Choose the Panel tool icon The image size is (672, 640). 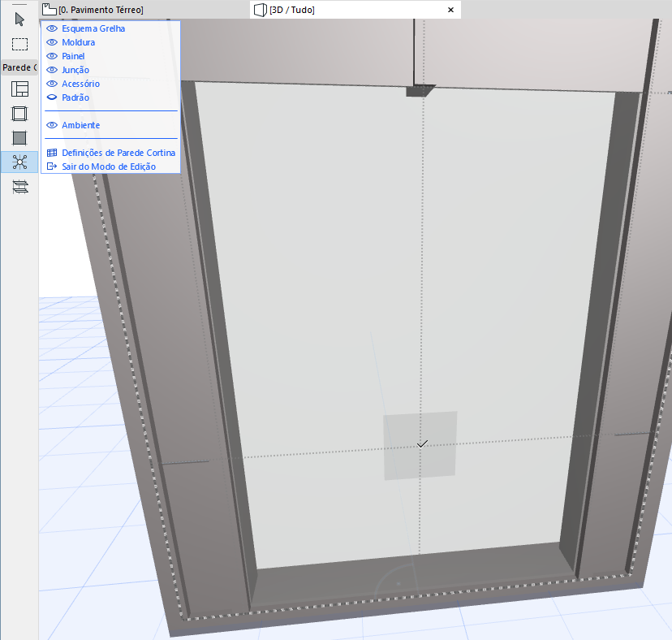click(x=19, y=138)
